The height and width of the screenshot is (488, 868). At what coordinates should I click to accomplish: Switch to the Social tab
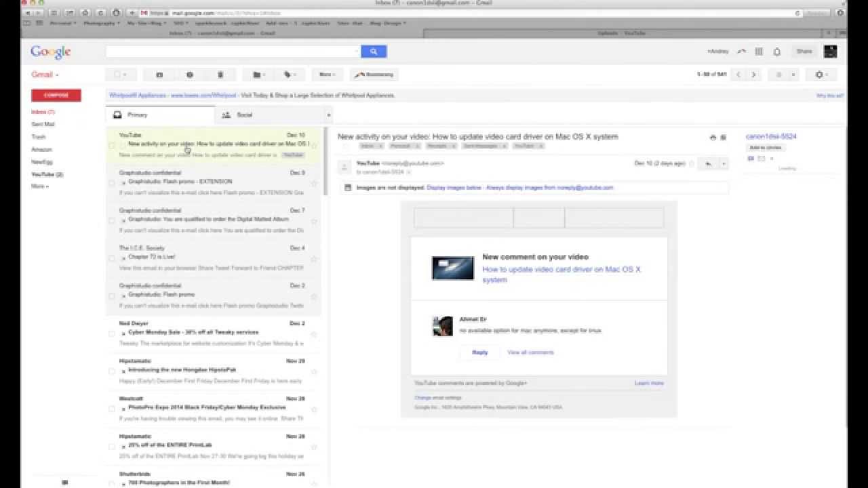(269, 115)
